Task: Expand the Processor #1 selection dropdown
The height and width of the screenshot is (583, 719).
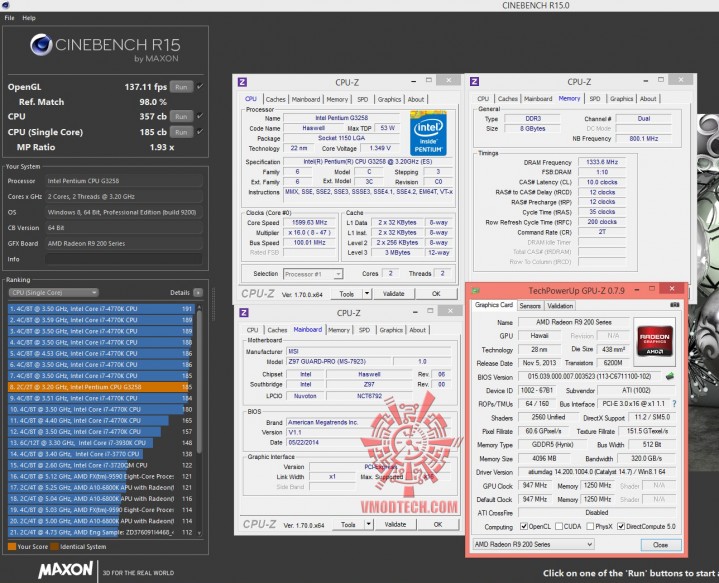Action: click(313, 274)
